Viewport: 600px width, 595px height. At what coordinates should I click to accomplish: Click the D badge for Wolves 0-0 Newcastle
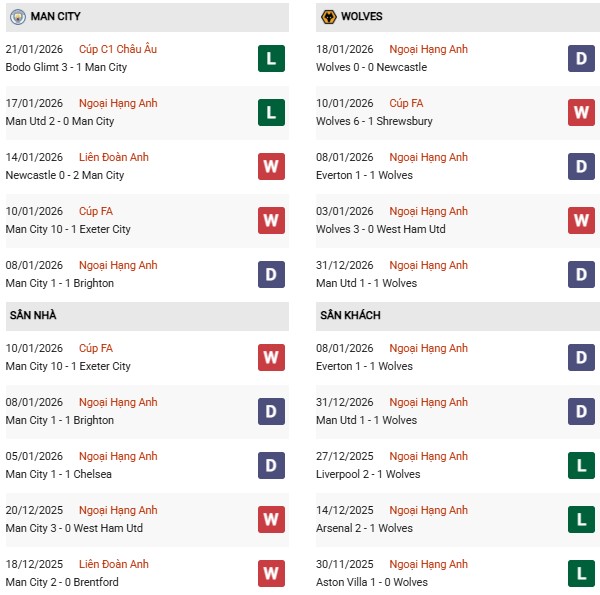pyautogui.click(x=582, y=58)
